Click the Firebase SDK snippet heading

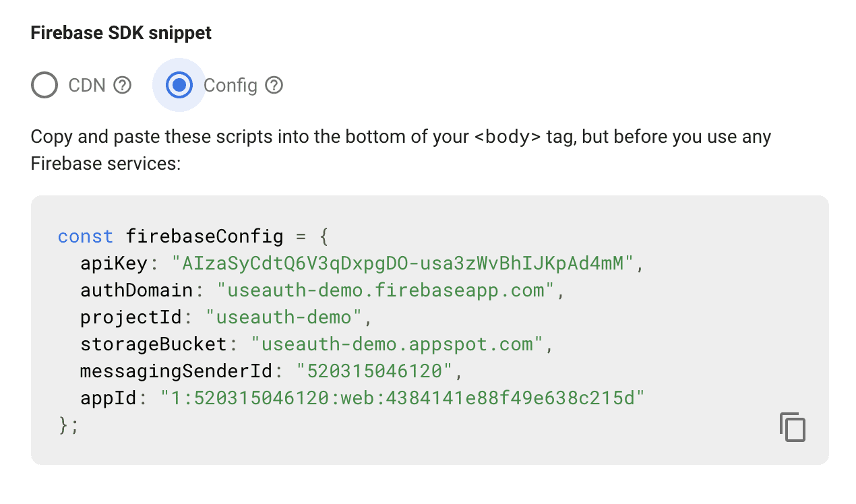click(x=121, y=33)
